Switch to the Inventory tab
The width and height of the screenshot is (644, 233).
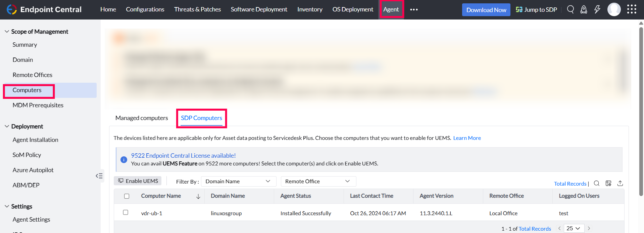(x=310, y=9)
